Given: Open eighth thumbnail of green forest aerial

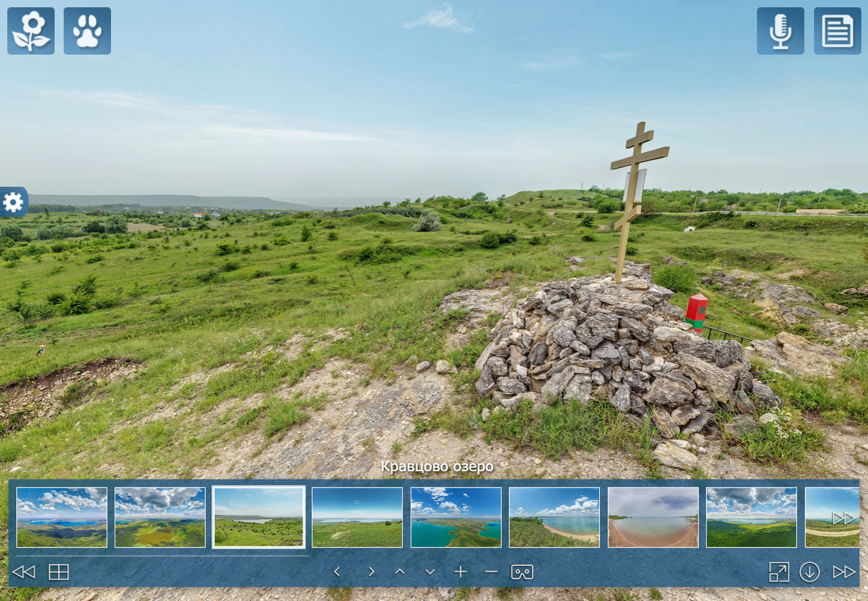Looking at the screenshot, I should click(752, 517).
